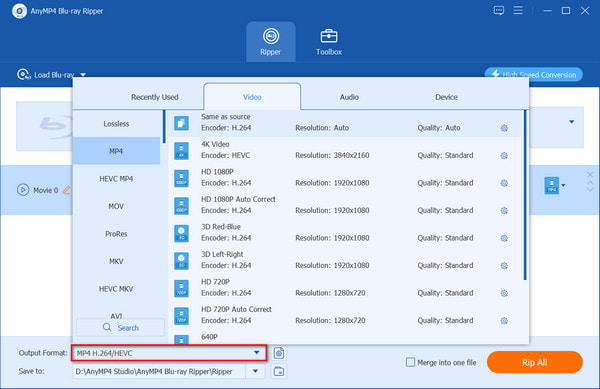600x389 pixels.
Task: Select the ProRes format category
Action: [116, 234]
